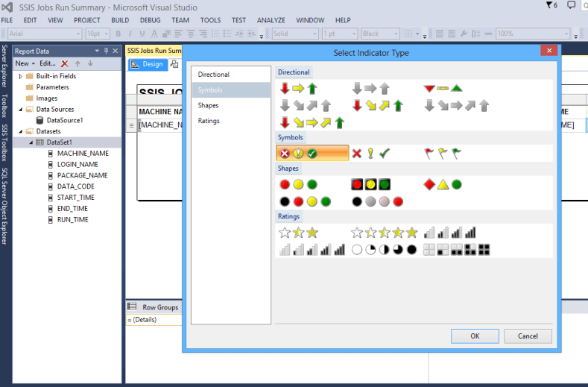Viewport: 588px width, 387px height.
Task: Select the red-yellow-green three-arrow indicator set
Action: tap(299, 89)
